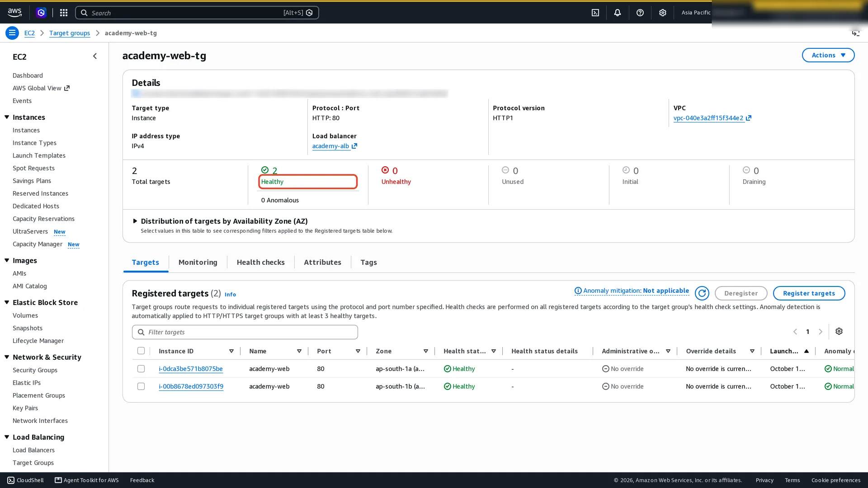Click the Anomaly mitigation info icon
868x488 pixels.
tap(578, 291)
